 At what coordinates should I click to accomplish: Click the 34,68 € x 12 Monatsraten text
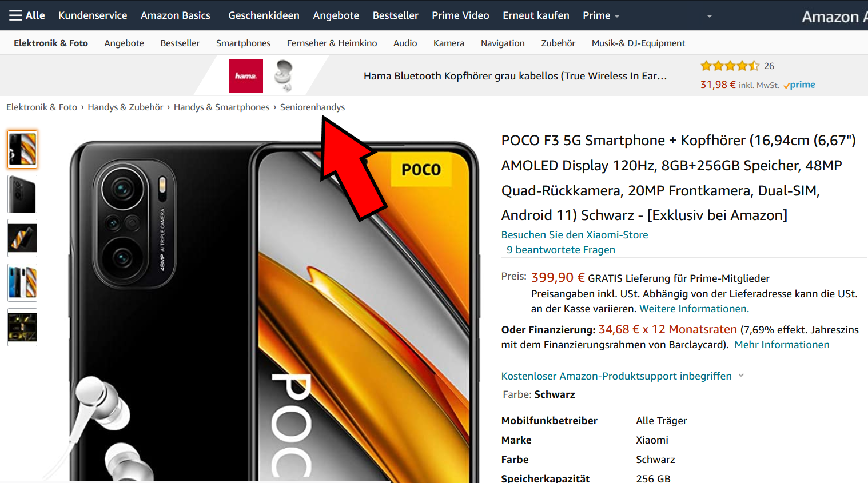pos(667,329)
